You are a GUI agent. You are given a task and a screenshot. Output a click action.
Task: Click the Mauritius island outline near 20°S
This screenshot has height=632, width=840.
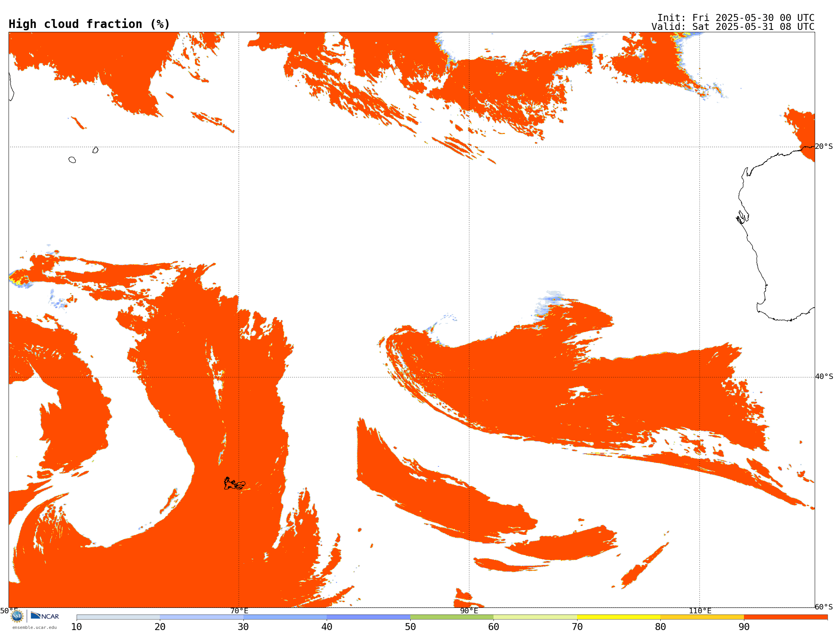click(x=95, y=150)
